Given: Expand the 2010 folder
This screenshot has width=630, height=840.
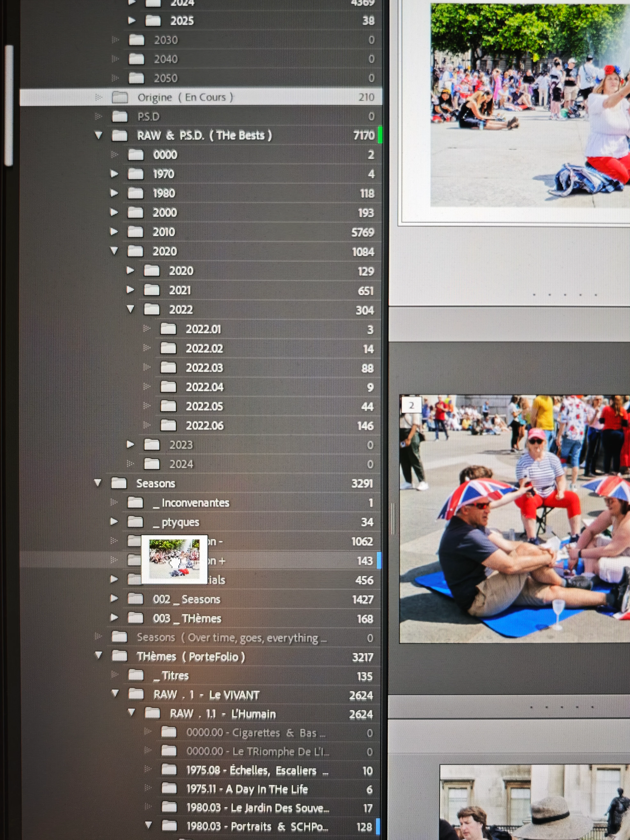Looking at the screenshot, I should 114,232.
